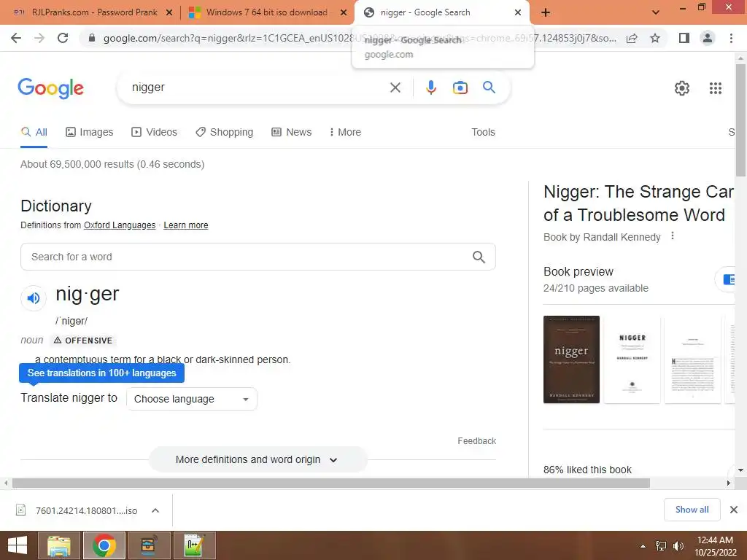Open the taskbar clock showing 12:44 AM
This screenshot has width=747, height=560.
click(x=715, y=546)
